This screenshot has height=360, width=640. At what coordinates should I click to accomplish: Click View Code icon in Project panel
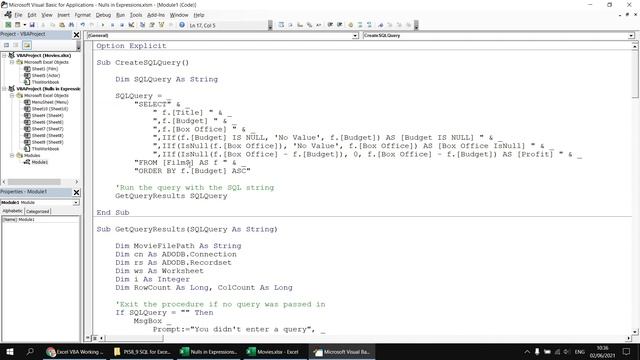7,45
